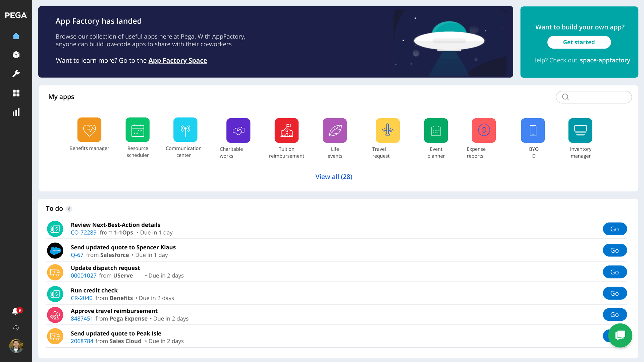The width and height of the screenshot is (644, 362).
Task: Open the notifications bell showing 9 alerts
Action: 16,311
